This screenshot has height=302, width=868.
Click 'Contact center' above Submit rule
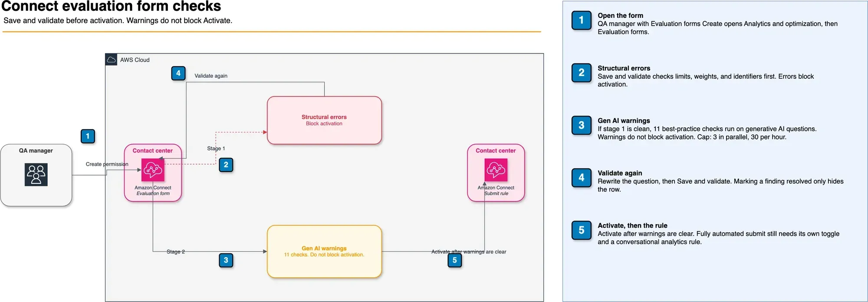coord(496,151)
